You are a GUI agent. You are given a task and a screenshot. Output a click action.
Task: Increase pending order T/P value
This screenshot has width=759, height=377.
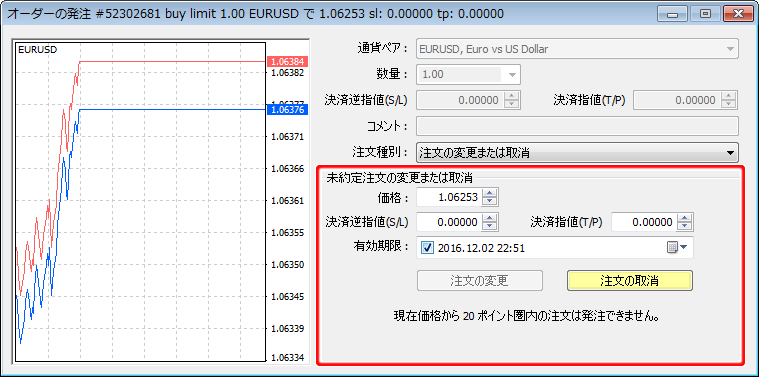coord(684,218)
